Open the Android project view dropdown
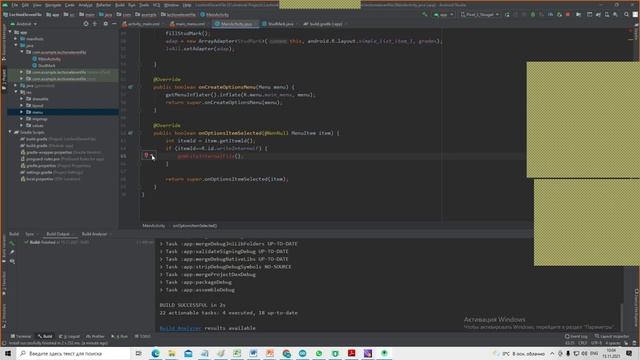Image resolution: width=640 pixels, height=360 pixels. 24,24
